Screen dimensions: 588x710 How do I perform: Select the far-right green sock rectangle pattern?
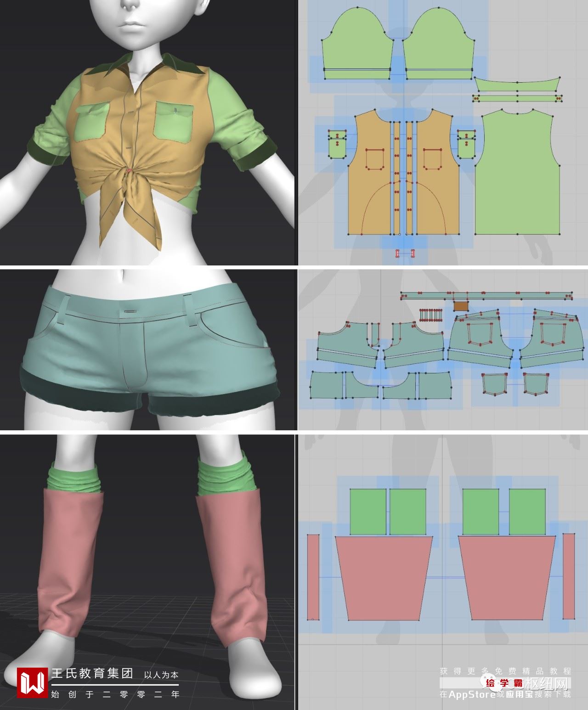point(527,512)
